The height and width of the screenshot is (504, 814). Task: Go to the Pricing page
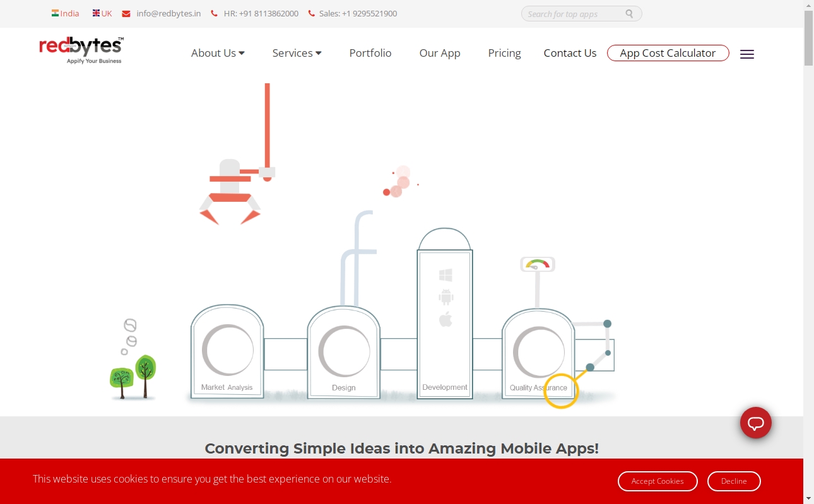[x=504, y=53]
